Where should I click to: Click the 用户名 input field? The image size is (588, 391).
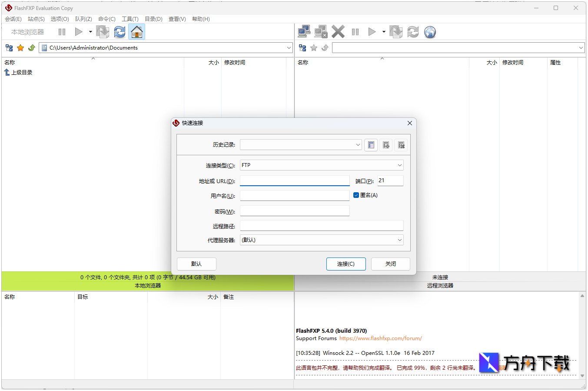[295, 196]
